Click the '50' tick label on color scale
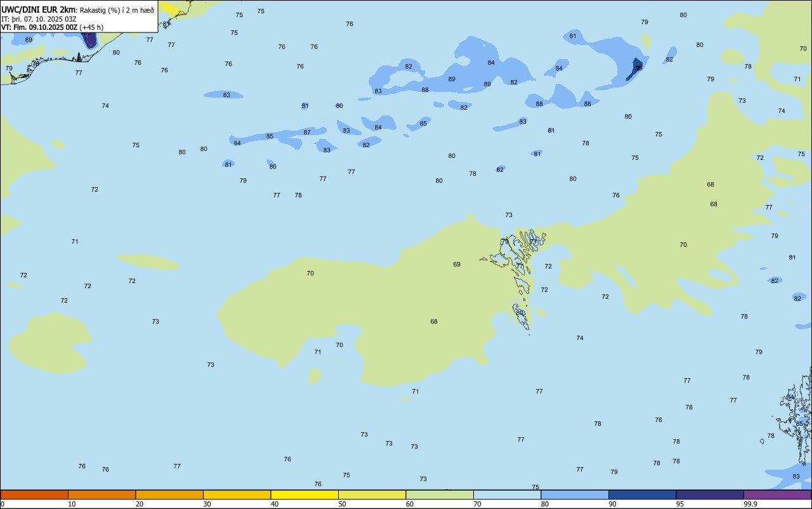Screen dimensions: 812x509 pos(343,504)
